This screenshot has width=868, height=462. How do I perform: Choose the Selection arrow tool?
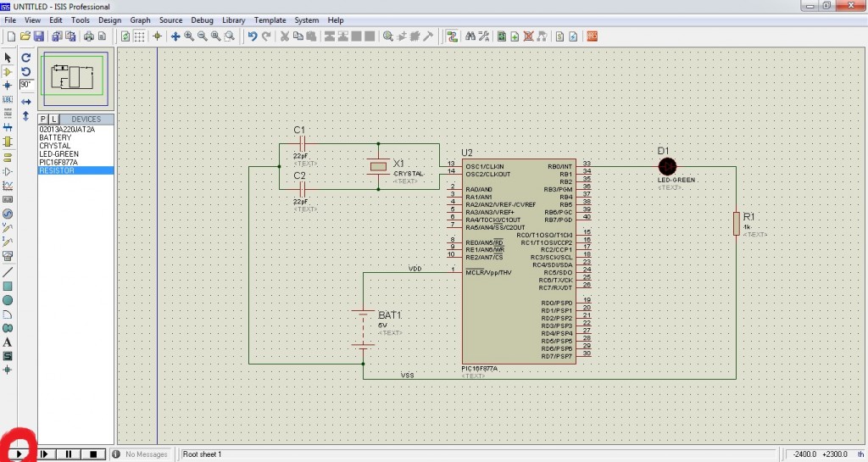[8, 57]
